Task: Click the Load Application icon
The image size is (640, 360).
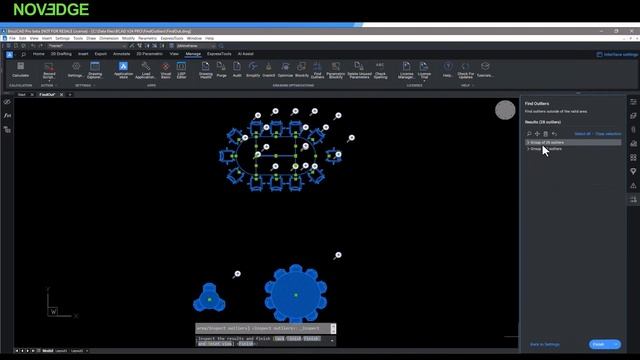Action: click(x=145, y=70)
